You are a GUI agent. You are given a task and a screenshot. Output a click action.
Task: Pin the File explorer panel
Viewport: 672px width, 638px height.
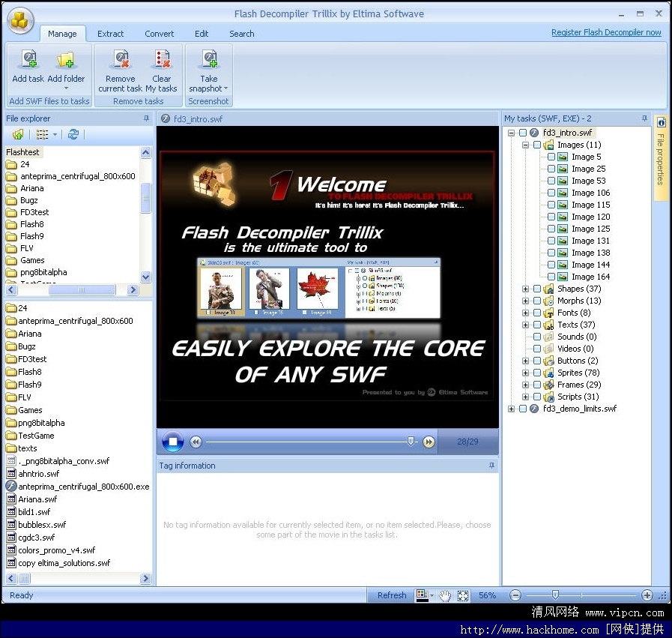pyautogui.click(x=146, y=118)
